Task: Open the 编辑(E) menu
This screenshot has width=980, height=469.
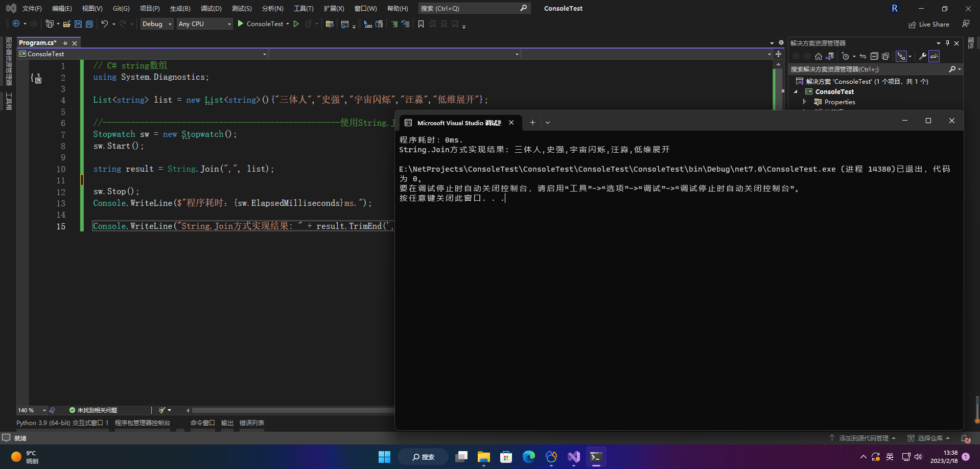Action: coord(62,9)
